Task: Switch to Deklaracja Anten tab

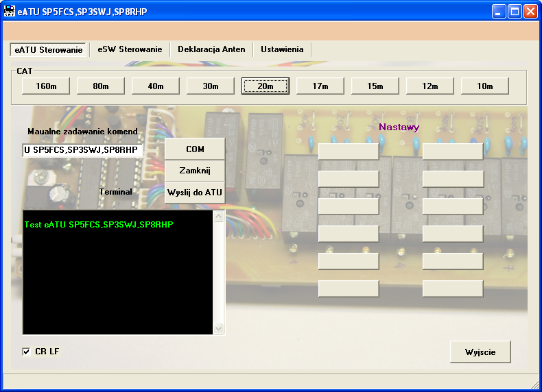Action: pyautogui.click(x=211, y=49)
